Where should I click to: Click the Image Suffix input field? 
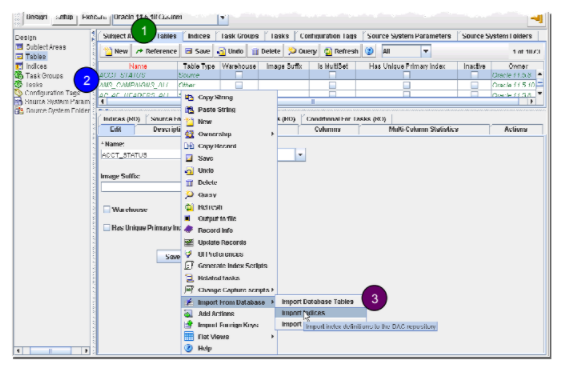point(141,187)
